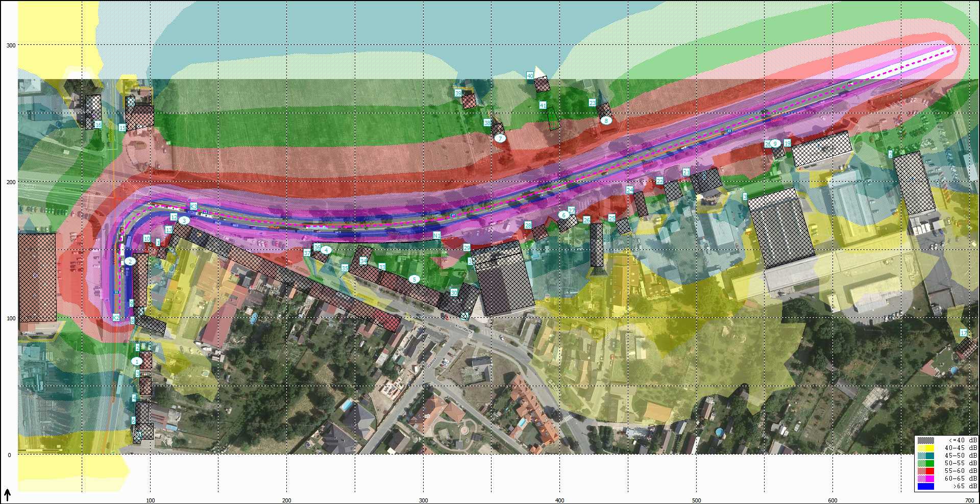Click the 400 tick on horizontal axis
The height and width of the screenshot is (504, 980).
coord(560,500)
